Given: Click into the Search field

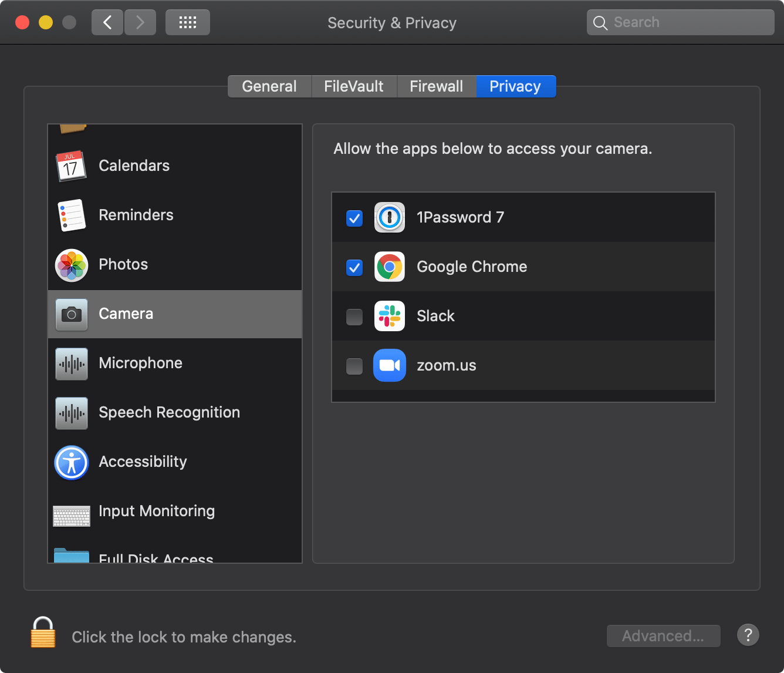Looking at the screenshot, I should click(x=681, y=22).
